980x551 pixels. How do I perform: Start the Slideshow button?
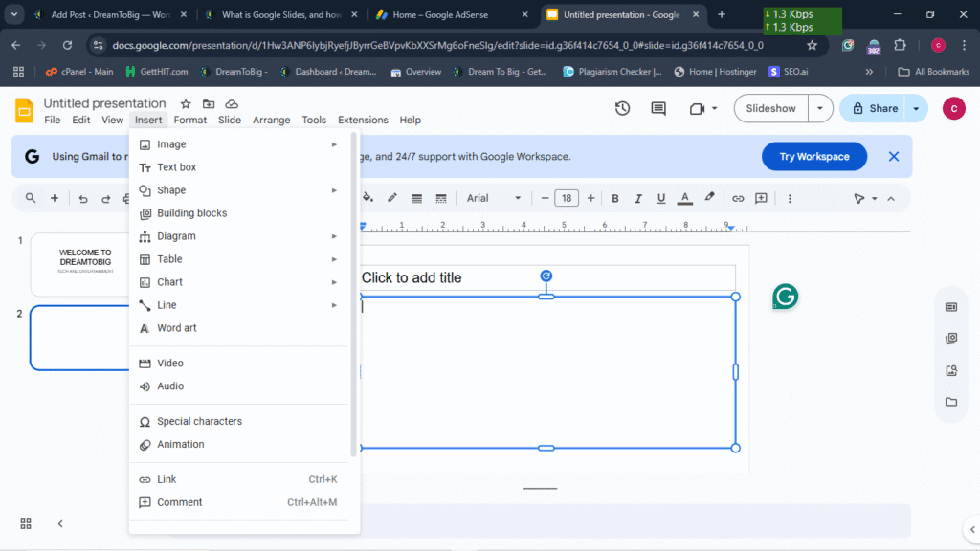coord(770,108)
